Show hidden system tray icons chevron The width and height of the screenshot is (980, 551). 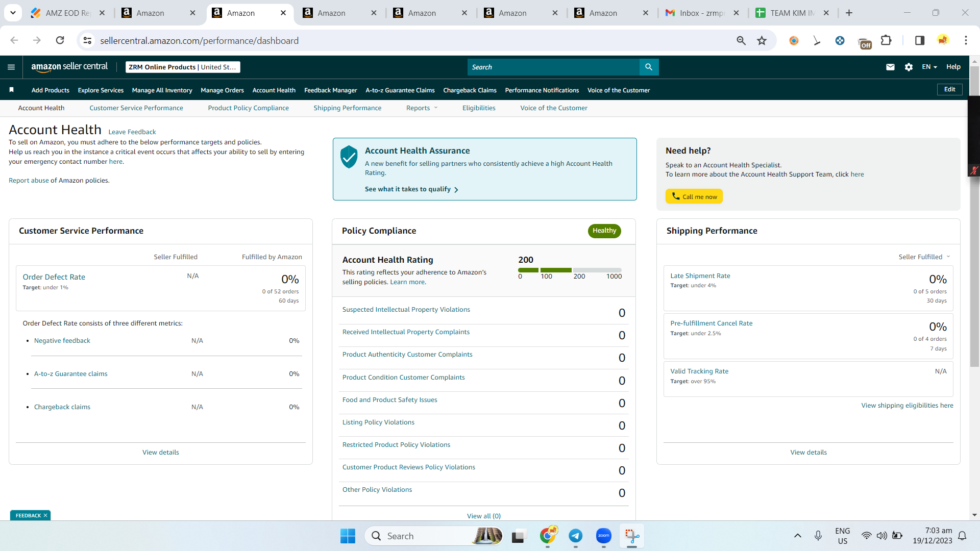pyautogui.click(x=798, y=536)
